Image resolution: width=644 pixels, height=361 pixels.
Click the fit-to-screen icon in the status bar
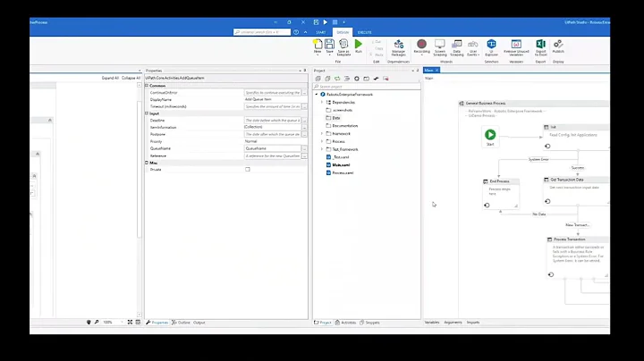pyautogui.click(x=130, y=323)
